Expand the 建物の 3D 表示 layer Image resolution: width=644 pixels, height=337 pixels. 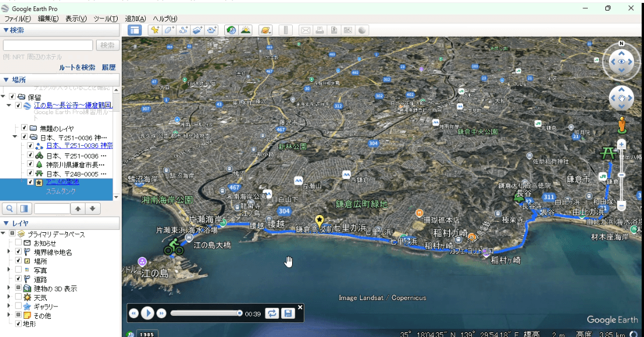coord(9,288)
